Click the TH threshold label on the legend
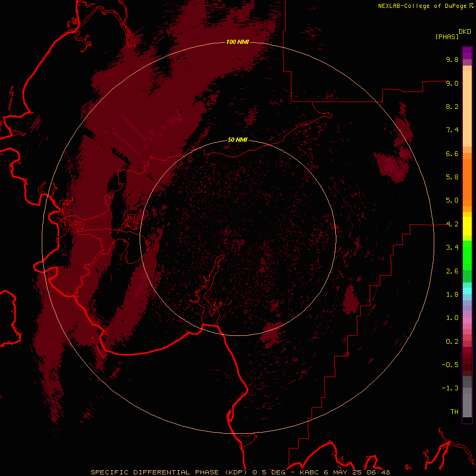The image size is (476, 476). (454, 412)
